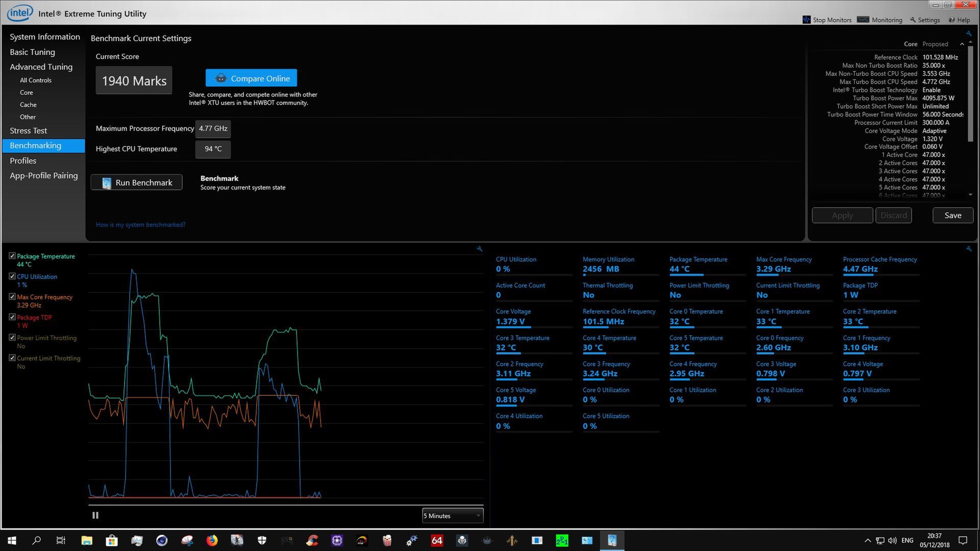
Task: Click Run Benchmark button
Action: pos(136,183)
